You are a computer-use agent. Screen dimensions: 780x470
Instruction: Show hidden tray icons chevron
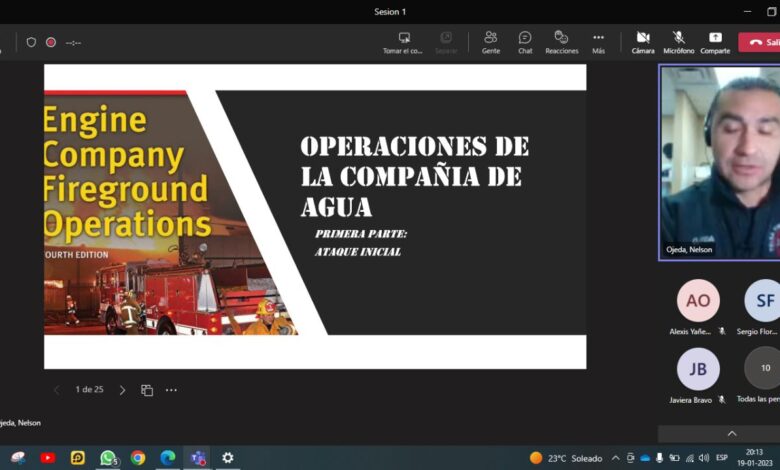tap(615, 458)
